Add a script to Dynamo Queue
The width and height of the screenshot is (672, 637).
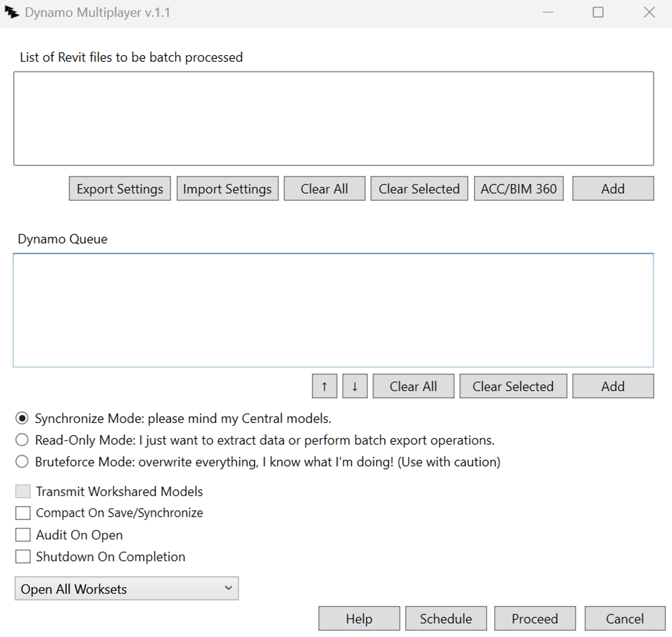[612, 386]
